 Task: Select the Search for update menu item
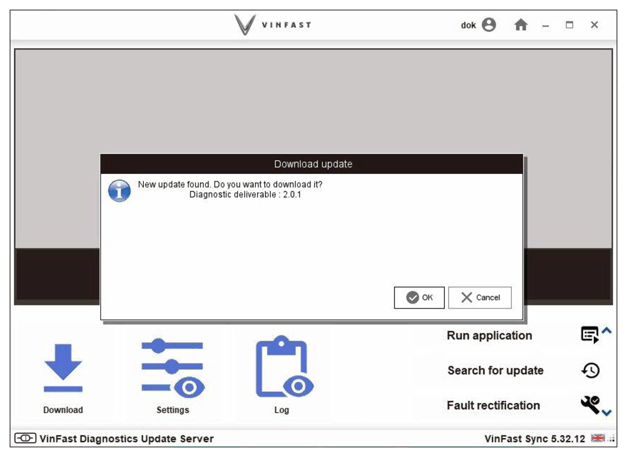tap(495, 371)
